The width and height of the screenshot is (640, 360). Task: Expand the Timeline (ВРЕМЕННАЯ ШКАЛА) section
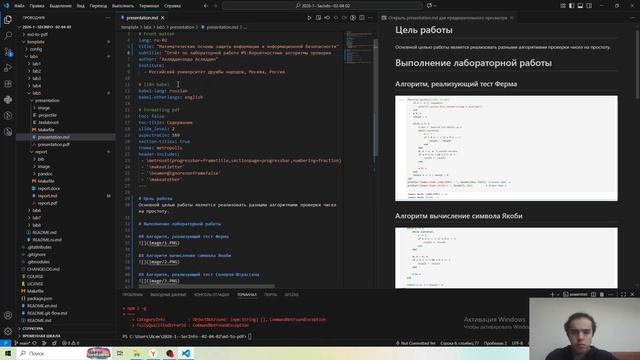pos(41,336)
